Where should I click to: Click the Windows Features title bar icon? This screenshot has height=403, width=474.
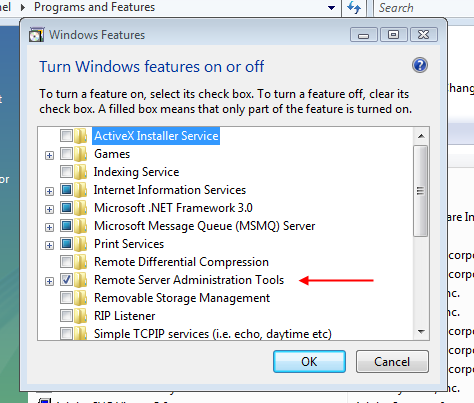coord(36,35)
